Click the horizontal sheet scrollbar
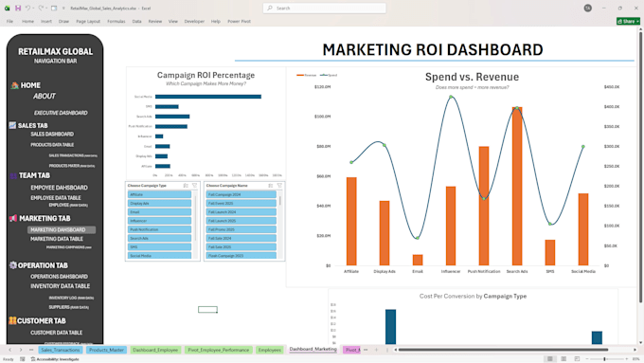 click(x=503, y=350)
